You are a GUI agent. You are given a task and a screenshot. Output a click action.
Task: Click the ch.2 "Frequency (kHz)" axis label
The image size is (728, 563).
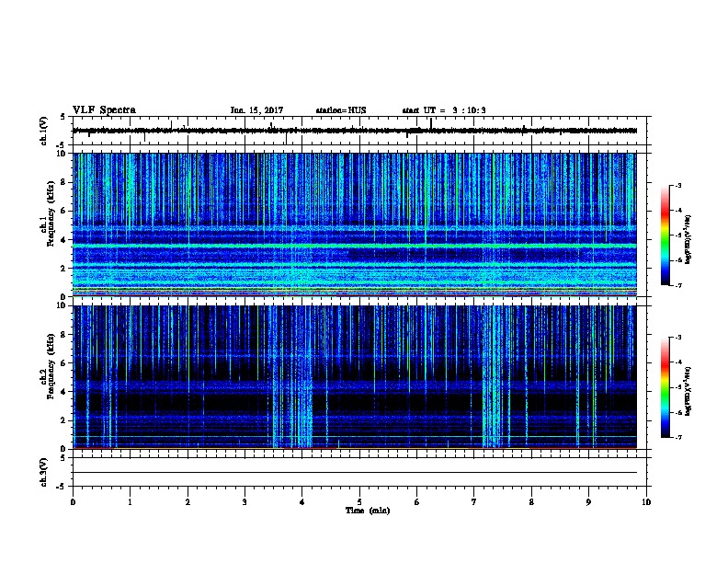tap(51, 366)
